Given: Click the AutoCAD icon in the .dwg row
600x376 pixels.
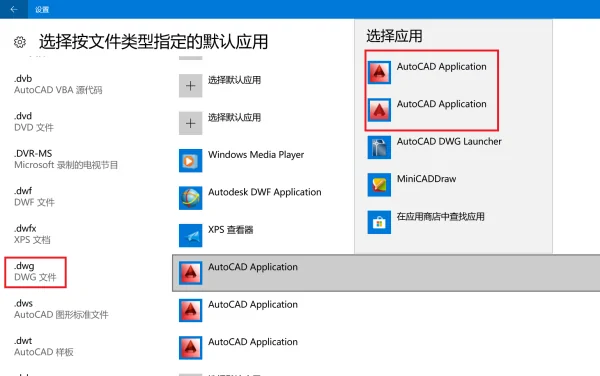Looking at the screenshot, I should (191, 273).
